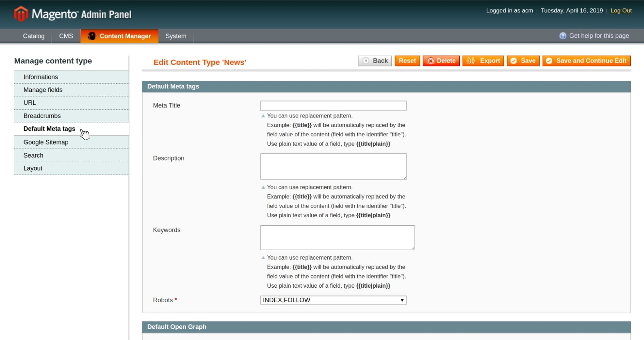Open the CMS menu
Viewport: 644px width, 340px height.
[66, 36]
